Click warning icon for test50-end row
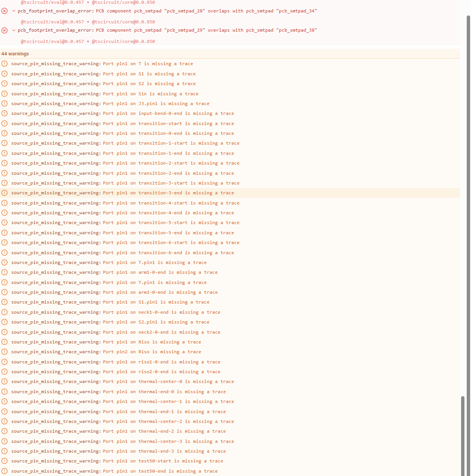This screenshot has width=472, height=476. tap(5, 471)
